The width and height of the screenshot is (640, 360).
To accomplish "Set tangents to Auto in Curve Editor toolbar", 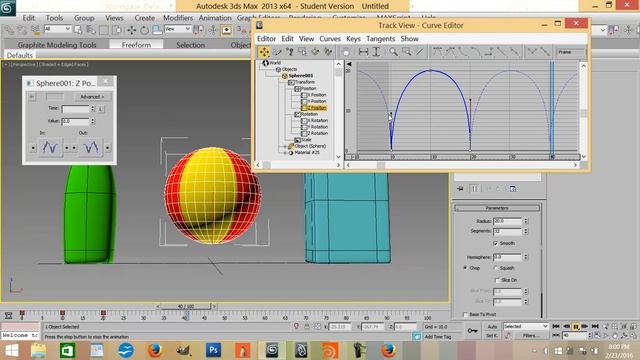I will [x=437, y=52].
